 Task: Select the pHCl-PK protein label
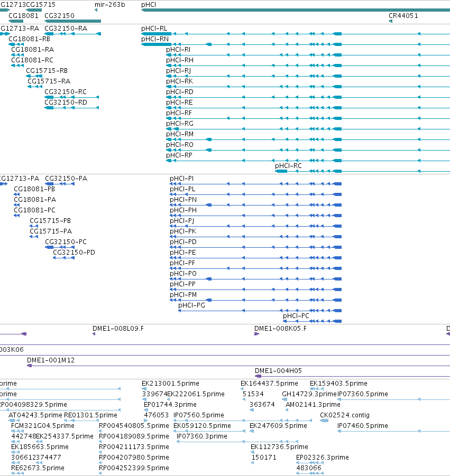point(183,231)
